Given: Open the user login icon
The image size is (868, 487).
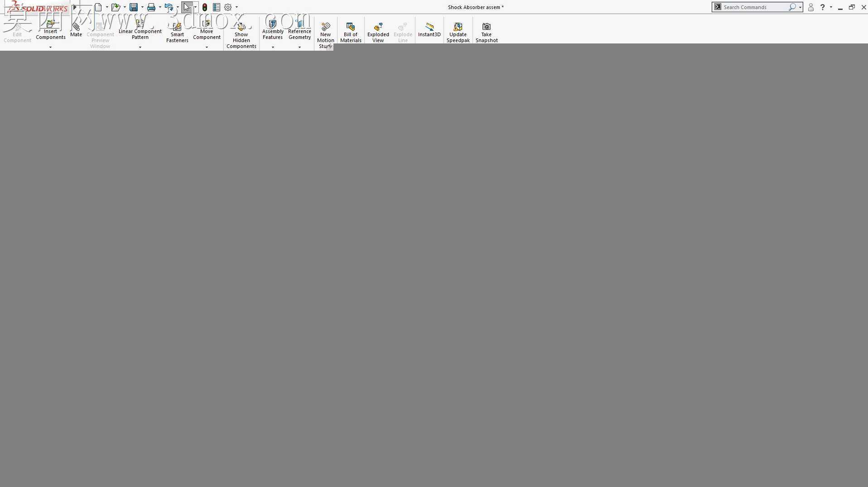Looking at the screenshot, I should click(x=811, y=7).
